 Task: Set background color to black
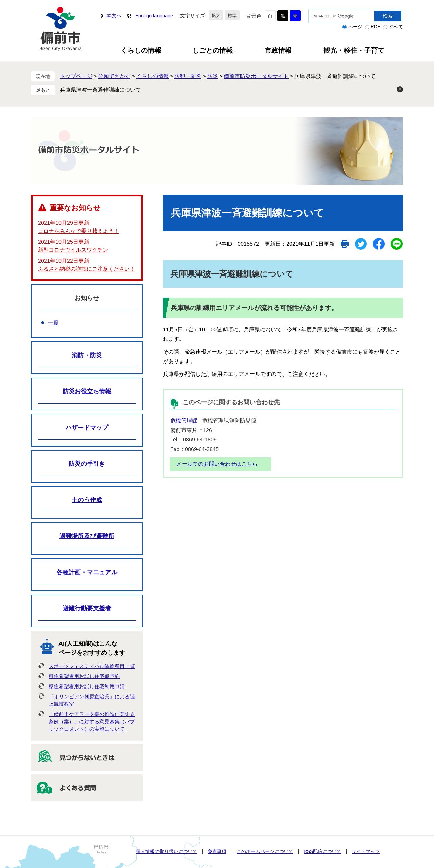(x=283, y=16)
